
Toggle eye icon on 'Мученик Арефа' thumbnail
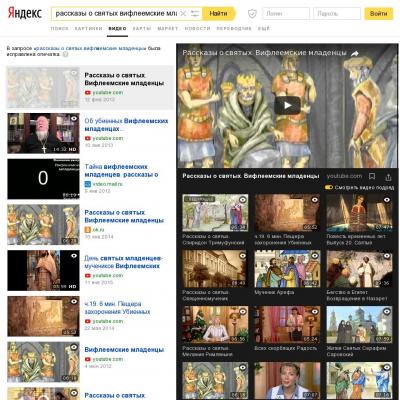coord(315,256)
